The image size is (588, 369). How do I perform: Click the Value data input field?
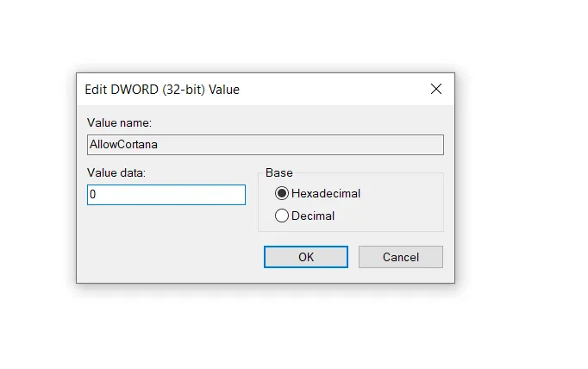[166, 195]
